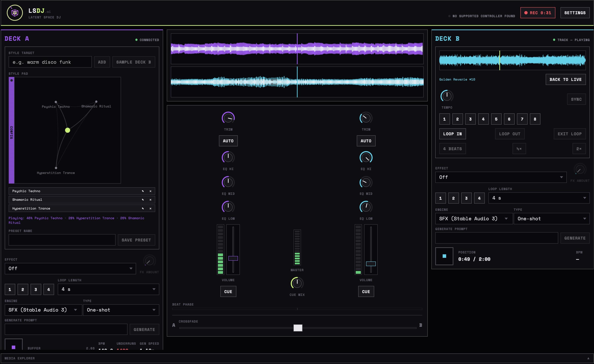Click Deck B volume fader handle
594x364 pixels.
[371, 264]
